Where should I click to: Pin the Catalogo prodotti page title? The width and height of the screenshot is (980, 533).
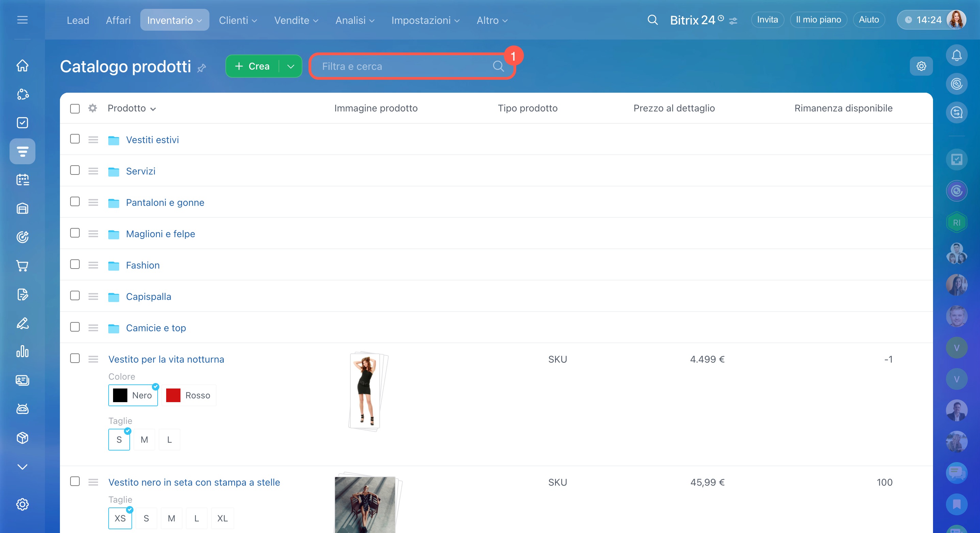tap(202, 68)
